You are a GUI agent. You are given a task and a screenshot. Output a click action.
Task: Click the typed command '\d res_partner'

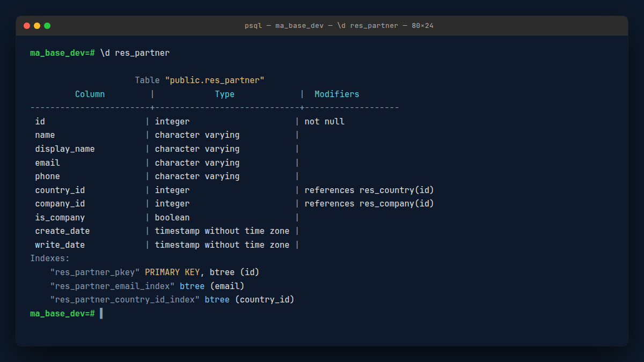pyautogui.click(x=135, y=53)
